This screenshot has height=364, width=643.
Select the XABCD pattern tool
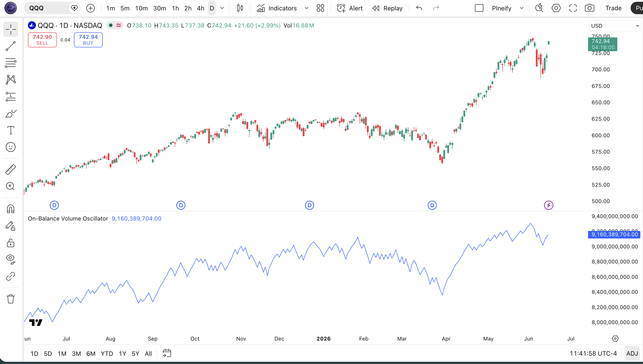coord(10,80)
